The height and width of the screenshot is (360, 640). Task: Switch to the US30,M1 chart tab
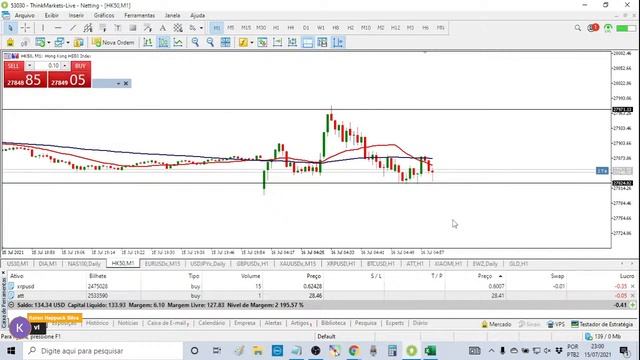[18, 264]
